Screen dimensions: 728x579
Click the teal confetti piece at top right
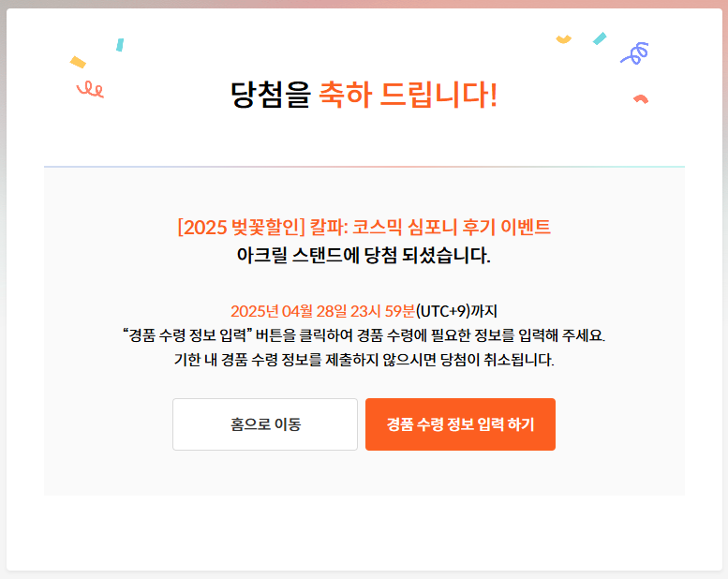(x=600, y=38)
